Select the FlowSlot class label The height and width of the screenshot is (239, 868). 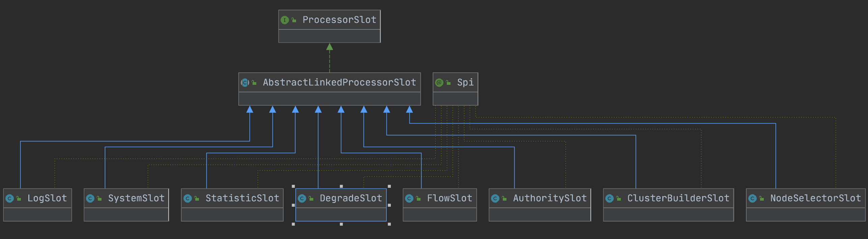point(450,198)
